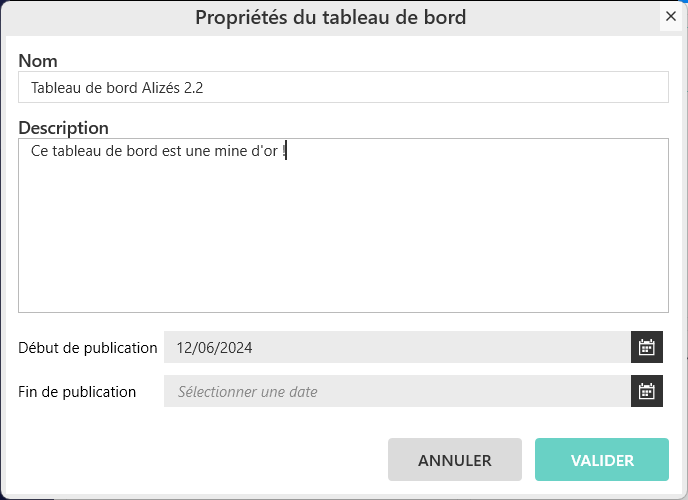Click the "Sélectionner une date" placeholder field
Image resolution: width=688 pixels, height=500 pixels.
tap(397, 391)
